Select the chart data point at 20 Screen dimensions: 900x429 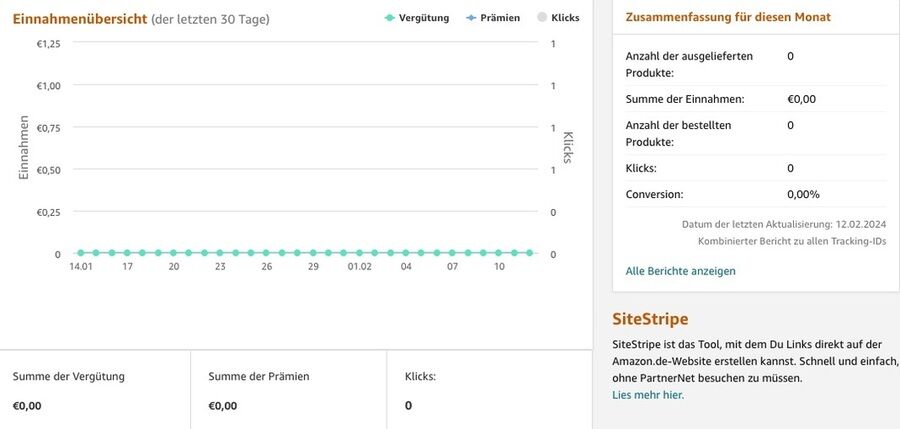click(174, 253)
